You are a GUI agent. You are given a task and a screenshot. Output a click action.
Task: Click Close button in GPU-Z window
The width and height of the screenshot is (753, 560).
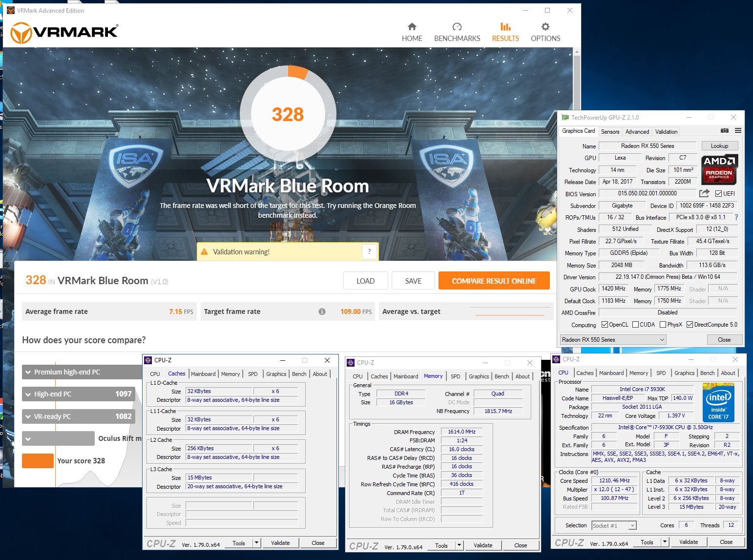point(724,340)
